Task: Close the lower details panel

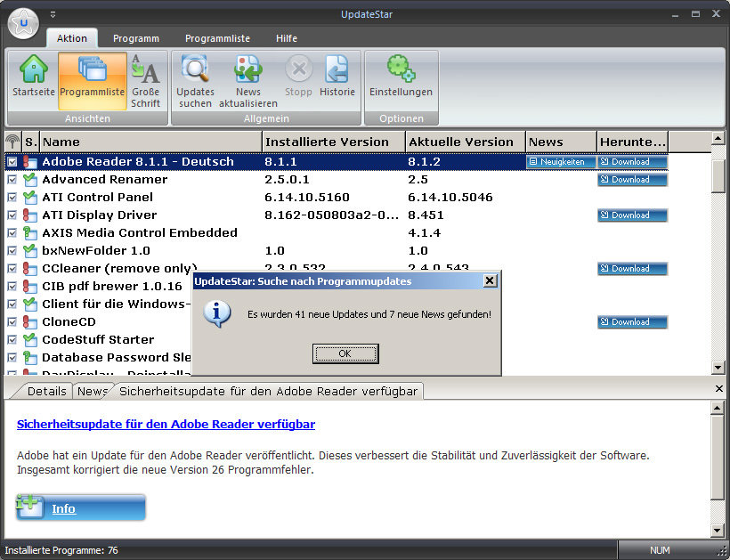Action: pyautogui.click(x=718, y=388)
